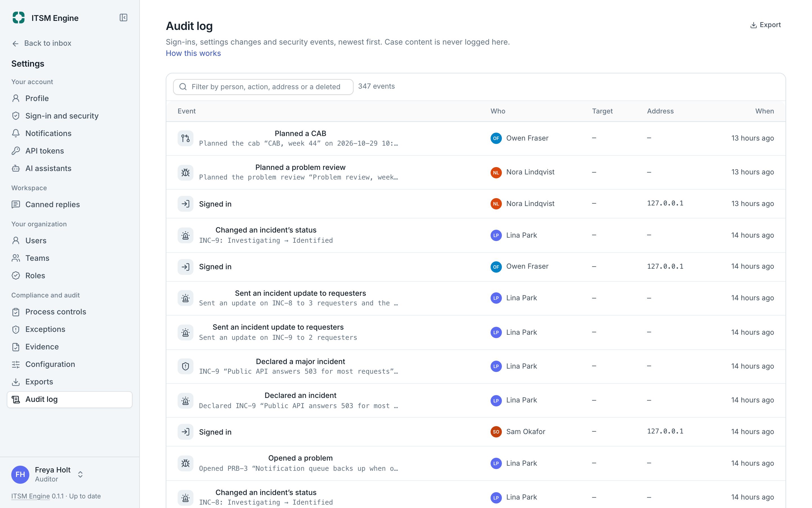Click the When column header
Viewport: 812px width, 508px height.
tap(764, 111)
